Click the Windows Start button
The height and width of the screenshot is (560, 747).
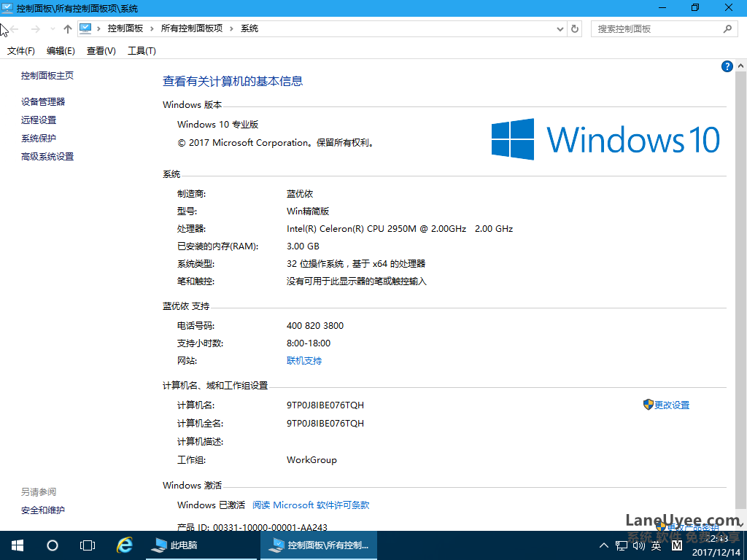pyautogui.click(x=18, y=545)
